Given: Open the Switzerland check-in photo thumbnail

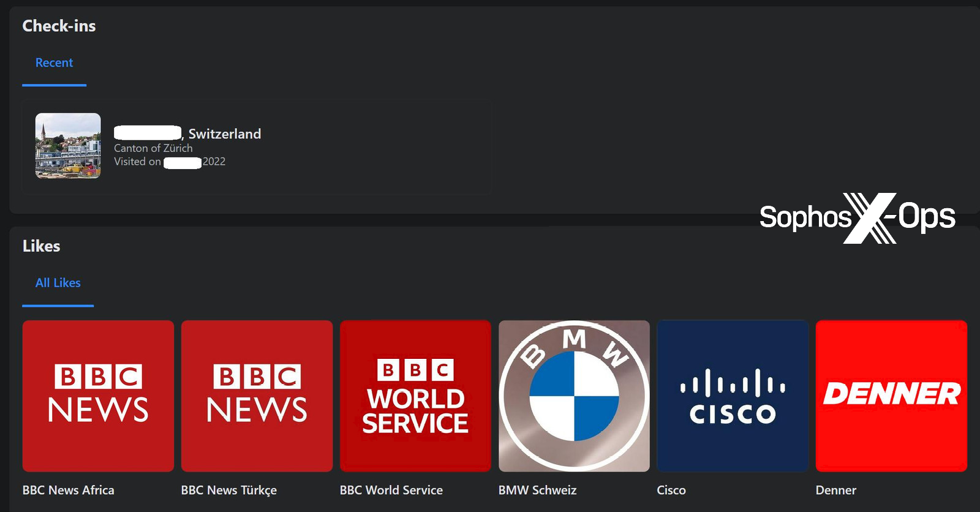Looking at the screenshot, I should pyautogui.click(x=68, y=146).
